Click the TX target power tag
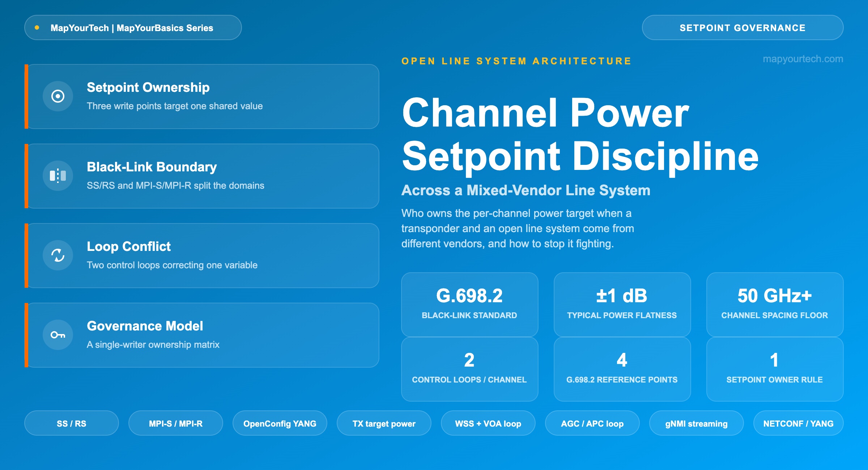 pyautogui.click(x=384, y=423)
